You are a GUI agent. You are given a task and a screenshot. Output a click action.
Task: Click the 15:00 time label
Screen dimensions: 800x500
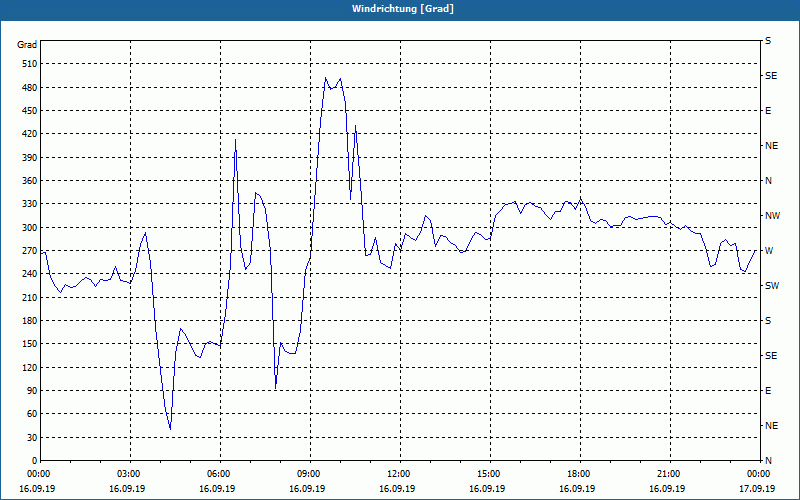(487, 473)
